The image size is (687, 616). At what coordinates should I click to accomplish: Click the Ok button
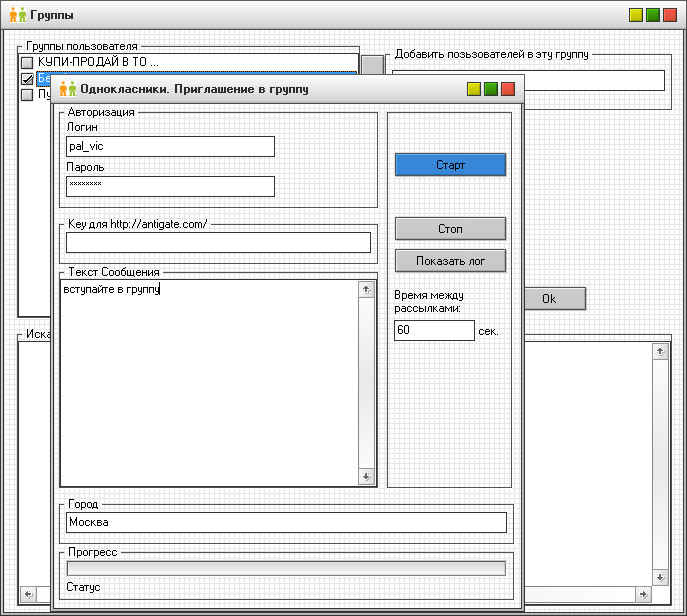click(x=549, y=299)
